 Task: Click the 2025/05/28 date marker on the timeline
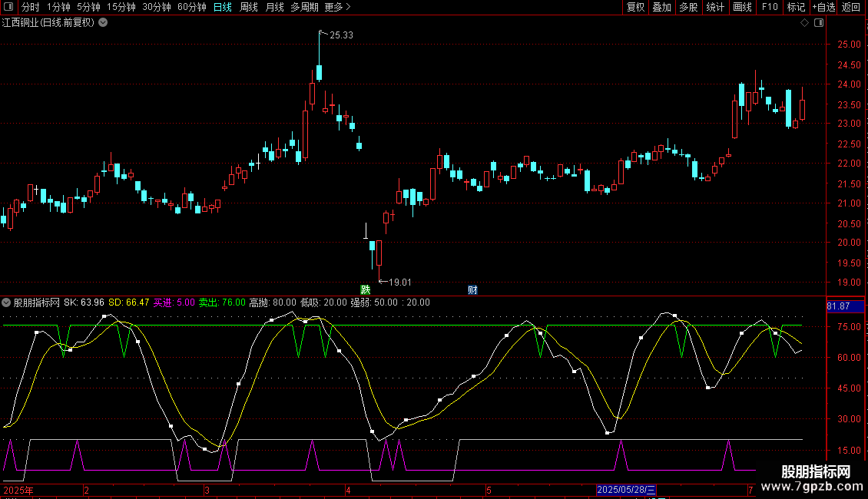(x=627, y=490)
